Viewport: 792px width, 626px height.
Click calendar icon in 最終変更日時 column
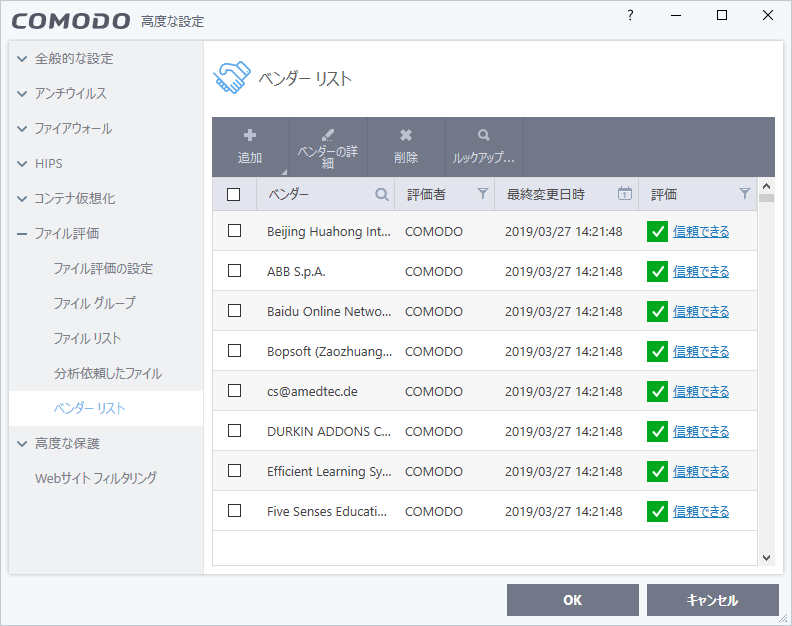[x=625, y=194]
